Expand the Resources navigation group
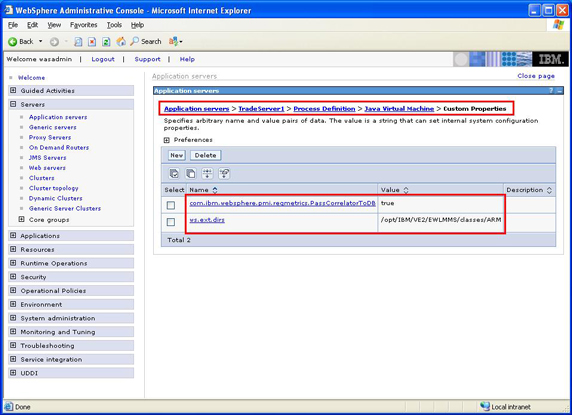This screenshot has width=572, height=415. click(13, 249)
